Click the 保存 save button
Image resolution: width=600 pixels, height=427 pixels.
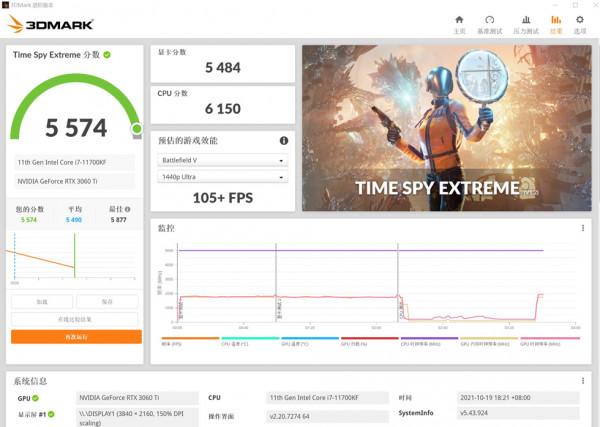click(x=107, y=302)
